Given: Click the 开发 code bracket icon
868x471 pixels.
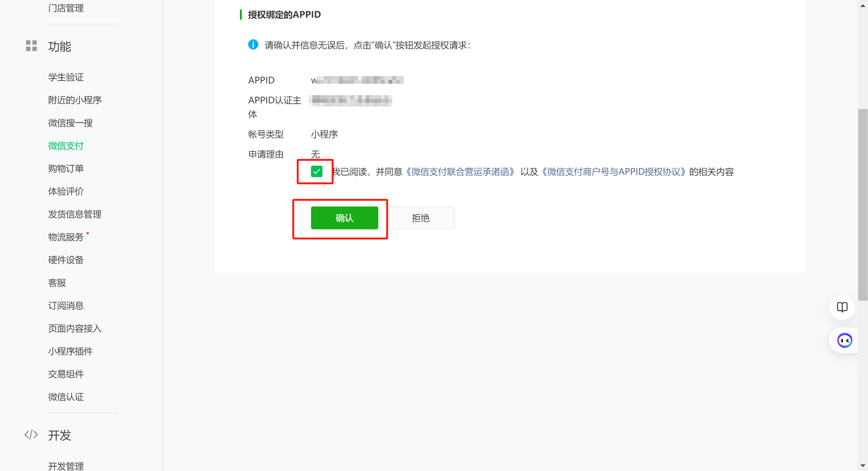Looking at the screenshot, I should click(x=31, y=435).
